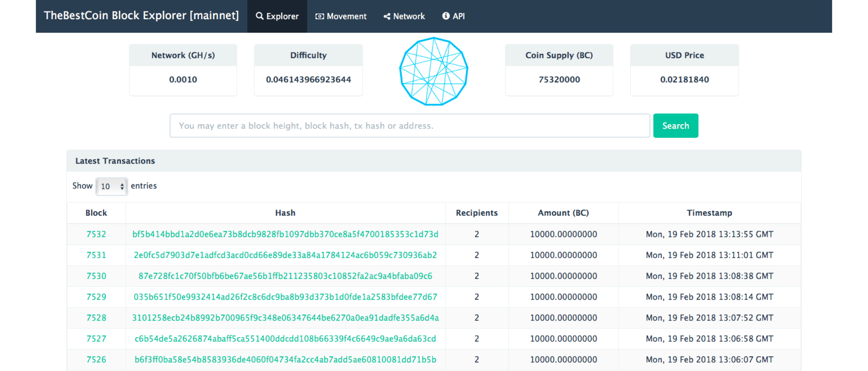868x371 pixels.
Task: Open transaction hash starting with c6b54de5
Action: point(285,339)
